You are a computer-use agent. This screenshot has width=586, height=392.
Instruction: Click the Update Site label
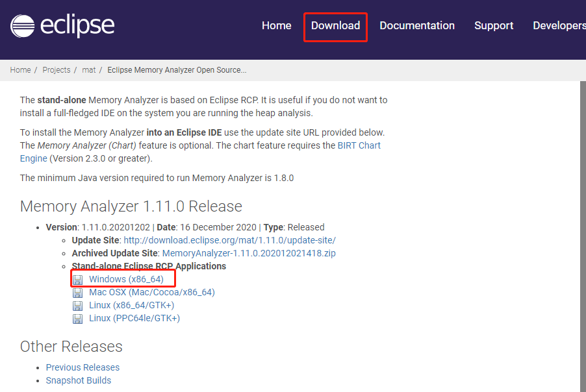click(96, 240)
